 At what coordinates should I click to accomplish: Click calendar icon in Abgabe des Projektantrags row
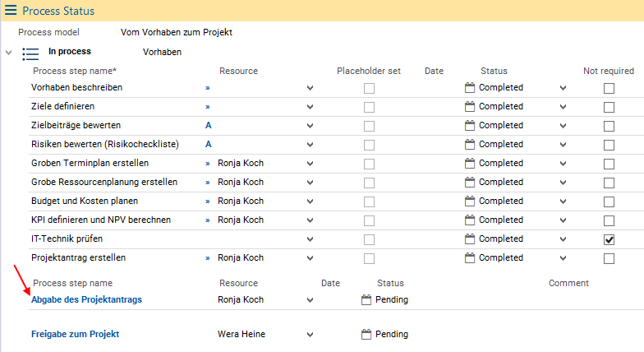[366, 300]
